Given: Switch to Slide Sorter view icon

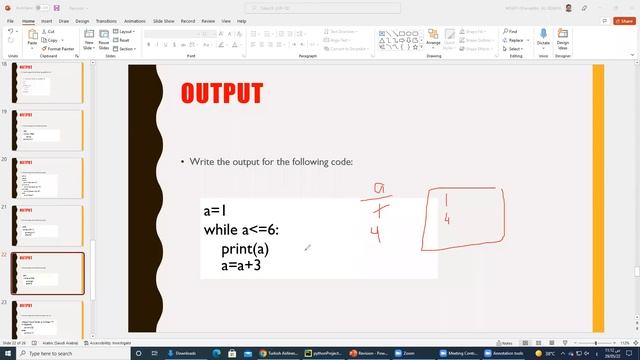Looking at the screenshot, I should [x=538, y=343].
